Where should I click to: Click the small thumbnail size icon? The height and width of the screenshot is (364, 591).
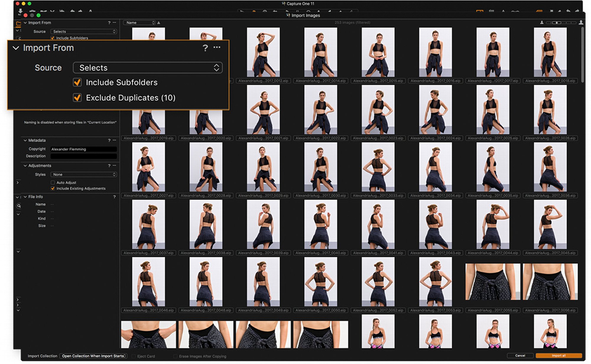pyautogui.click(x=542, y=22)
